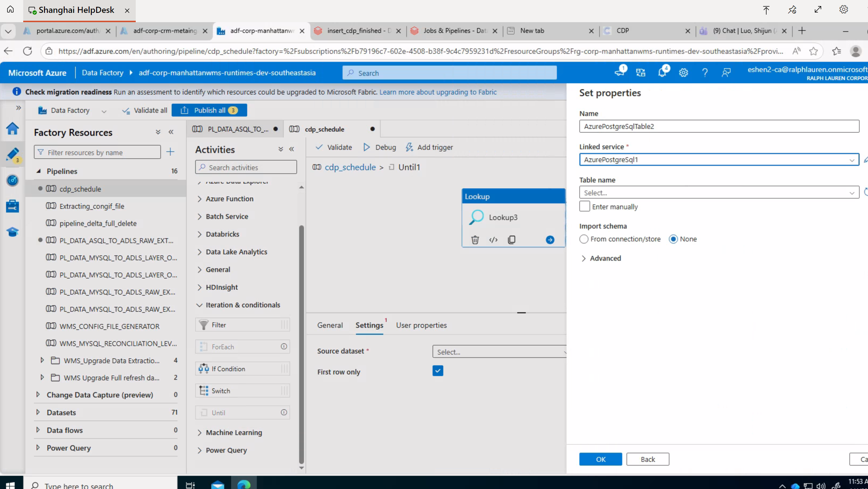Go to the Data Factory home icon
The image size is (868, 489).
13,128
